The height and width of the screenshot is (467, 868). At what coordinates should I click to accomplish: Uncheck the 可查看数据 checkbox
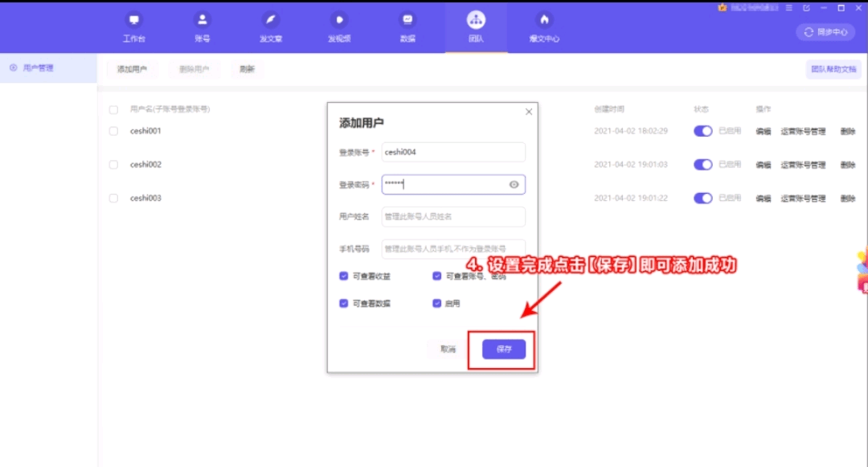tap(344, 304)
